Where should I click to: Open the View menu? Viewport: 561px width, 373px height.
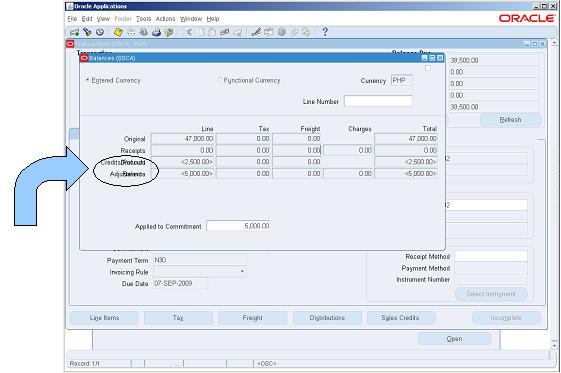(x=103, y=19)
